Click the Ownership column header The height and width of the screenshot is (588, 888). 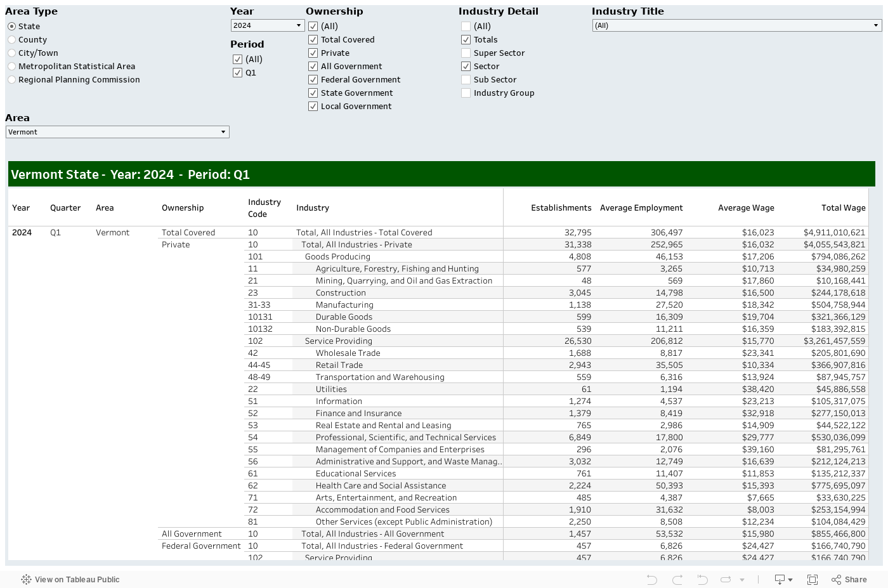tap(183, 207)
